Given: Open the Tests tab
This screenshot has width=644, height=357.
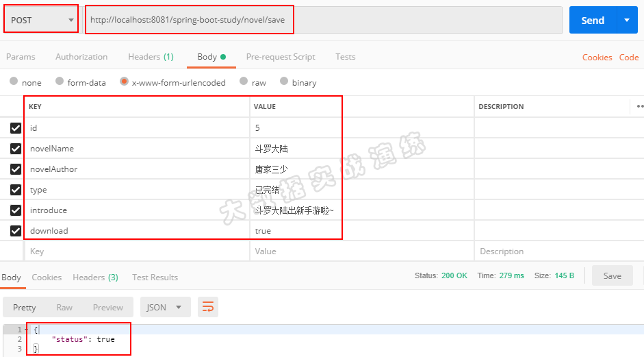Looking at the screenshot, I should (x=345, y=57).
